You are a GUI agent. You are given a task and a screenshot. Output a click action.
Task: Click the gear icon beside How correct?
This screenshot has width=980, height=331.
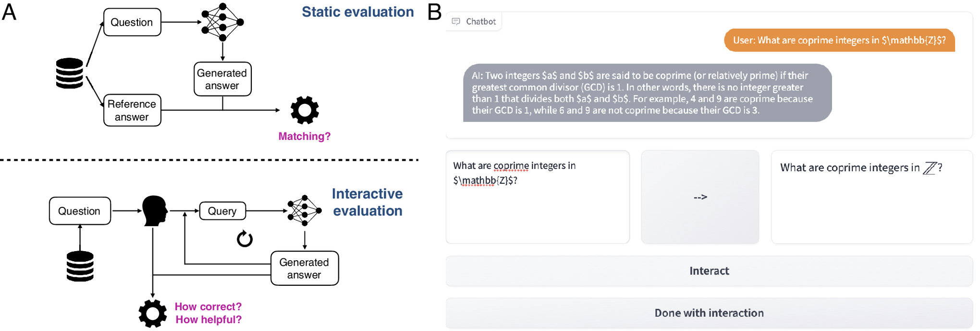click(x=153, y=313)
